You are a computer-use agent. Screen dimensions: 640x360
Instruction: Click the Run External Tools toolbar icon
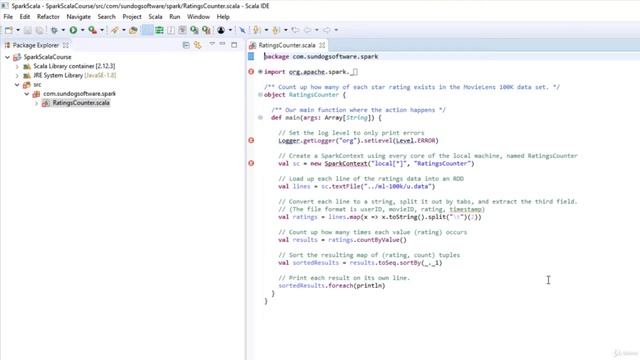pyautogui.click(x=93, y=30)
